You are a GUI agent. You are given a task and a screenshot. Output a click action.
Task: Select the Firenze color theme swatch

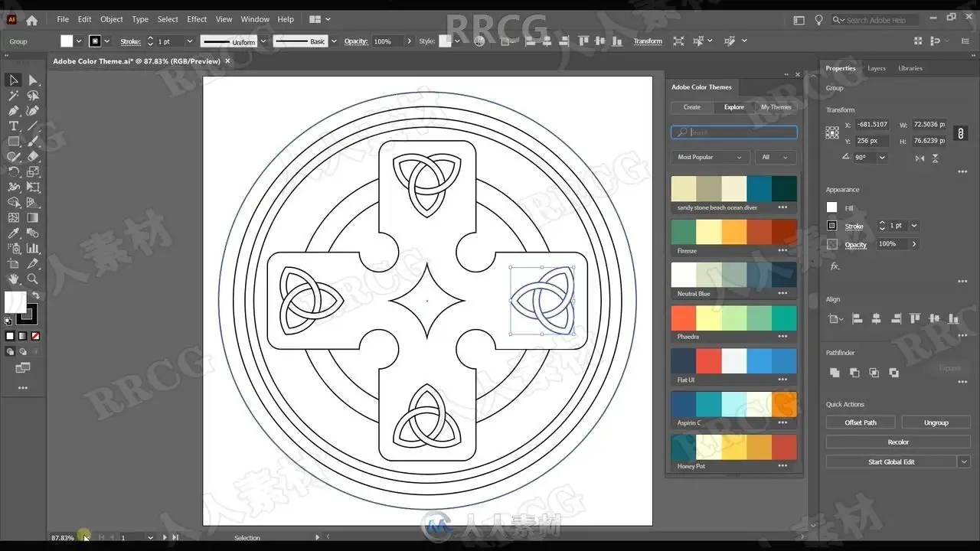pos(733,232)
